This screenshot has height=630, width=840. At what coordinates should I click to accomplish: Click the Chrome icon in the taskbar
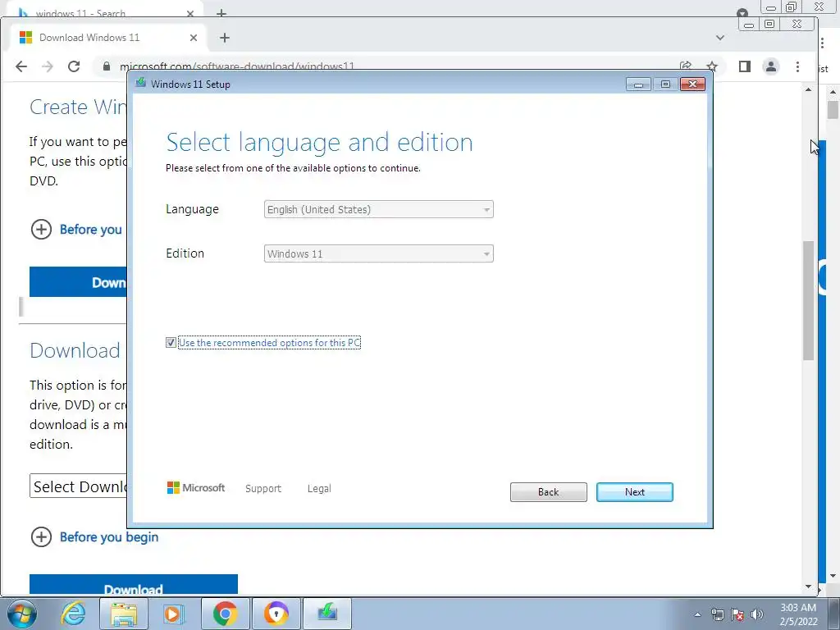(x=225, y=614)
